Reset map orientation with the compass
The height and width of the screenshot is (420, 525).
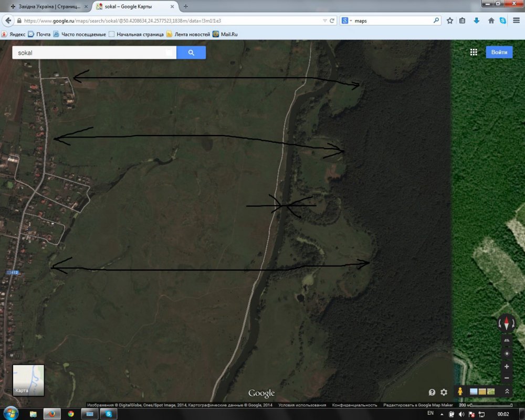[506, 323]
